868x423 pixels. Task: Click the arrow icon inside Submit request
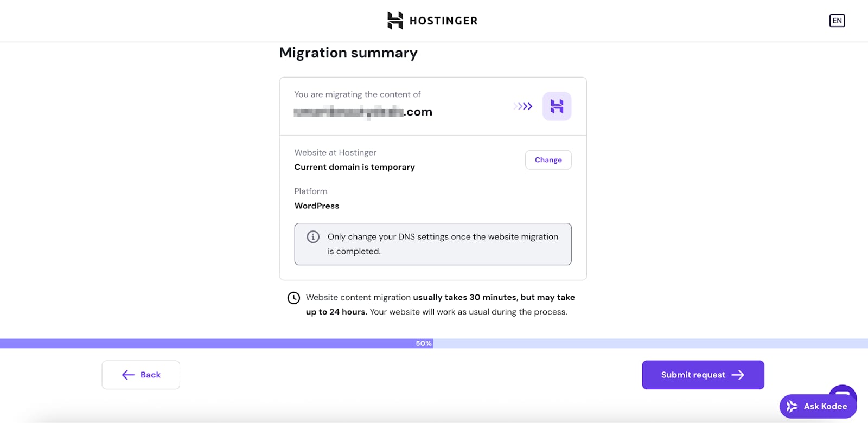[x=738, y=375]
